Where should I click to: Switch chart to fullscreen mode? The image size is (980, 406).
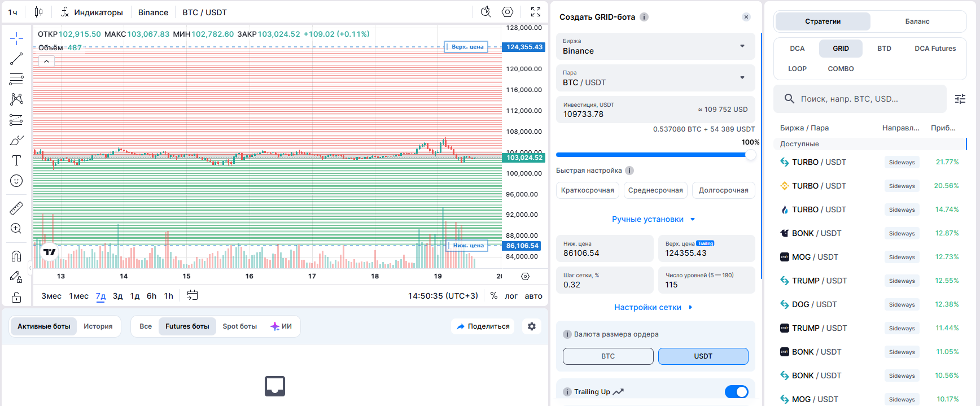click(536, 12)
